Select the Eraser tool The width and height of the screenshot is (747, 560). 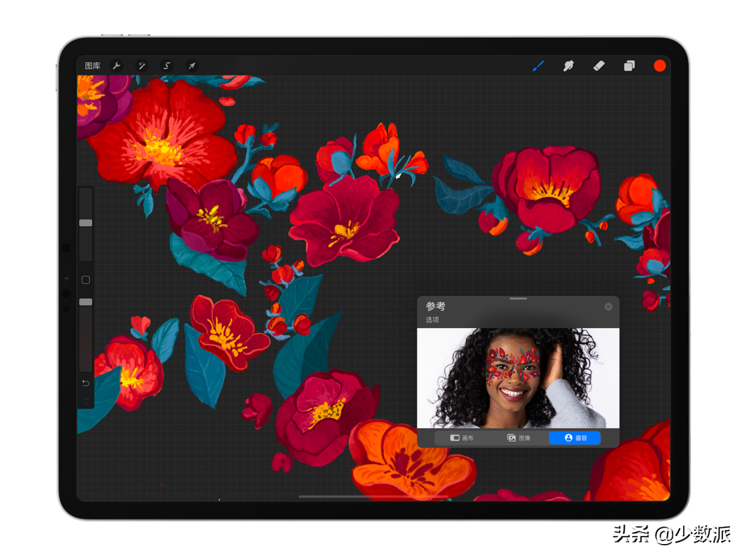pos(599,66)
